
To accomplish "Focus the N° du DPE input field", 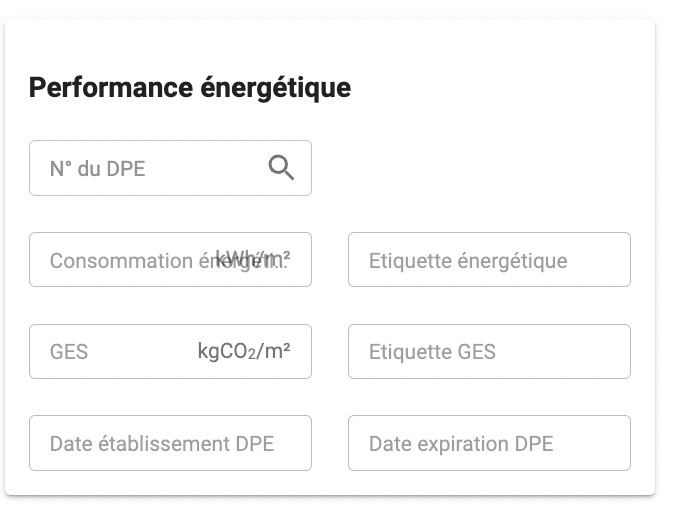I will click(x=170, y=168).
